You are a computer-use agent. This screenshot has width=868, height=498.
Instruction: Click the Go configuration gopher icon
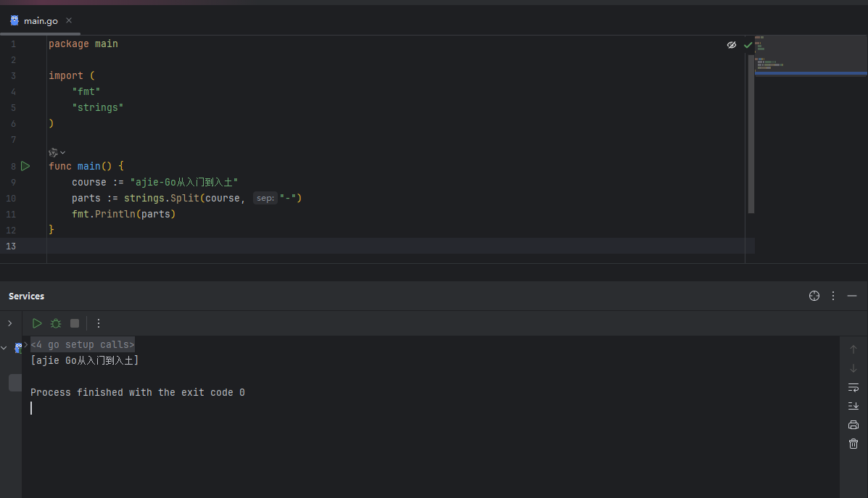pos(18,348)
